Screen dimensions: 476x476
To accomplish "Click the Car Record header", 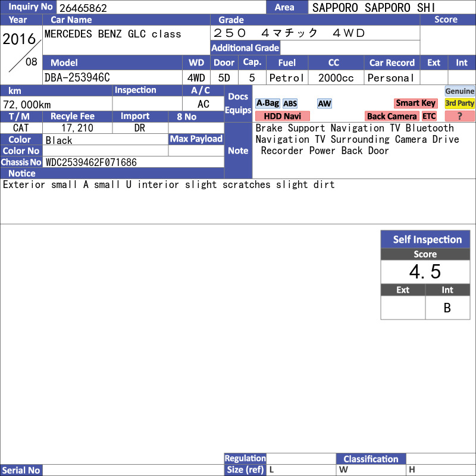I will pos(392,62).
